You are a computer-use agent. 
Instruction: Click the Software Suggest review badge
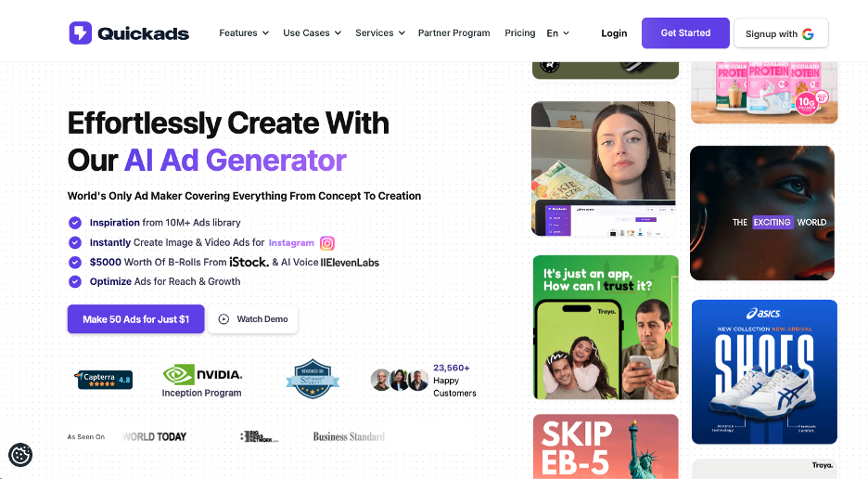(313, 379)
